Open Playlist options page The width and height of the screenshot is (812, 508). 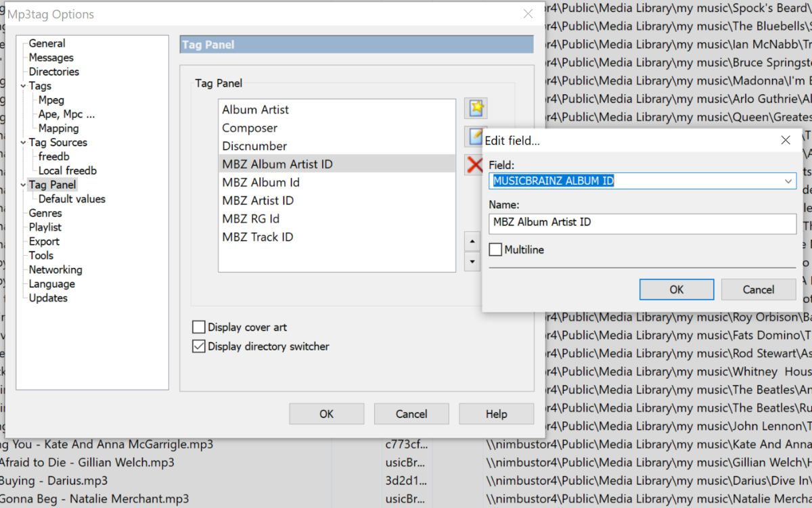coord(45,227)
